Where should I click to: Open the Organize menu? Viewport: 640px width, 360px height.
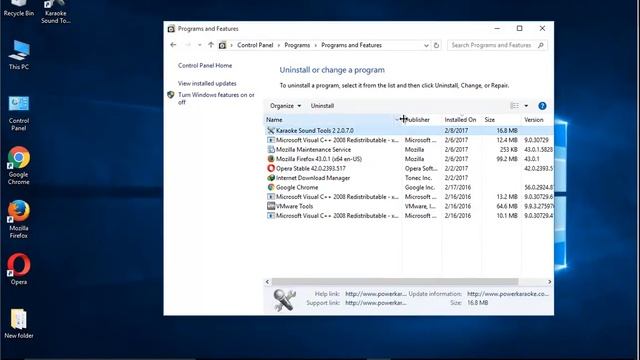pos(285,106)
